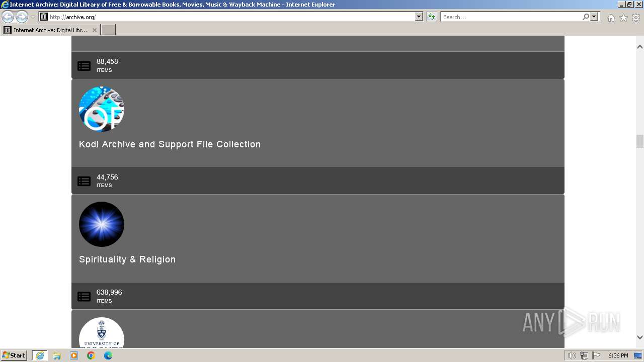Open the Kodi Archive collection thumbnail

pyautogui.click(x=102, y=109)
